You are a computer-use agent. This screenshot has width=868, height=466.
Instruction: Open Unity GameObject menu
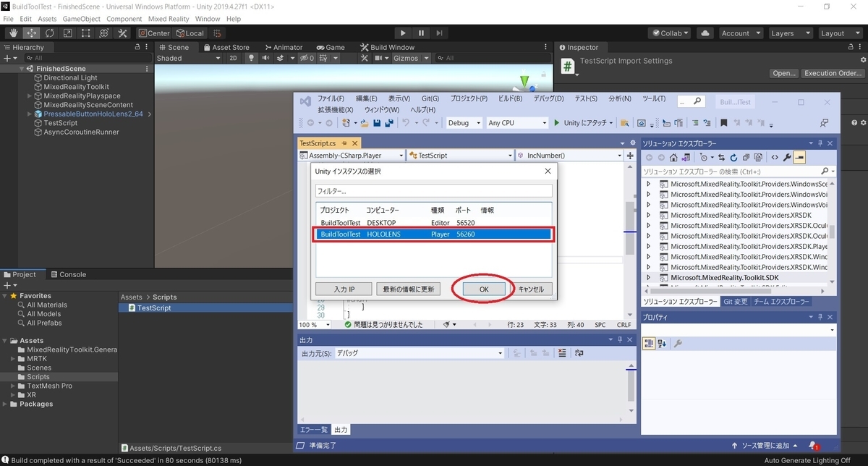click(x=82, y=19)
